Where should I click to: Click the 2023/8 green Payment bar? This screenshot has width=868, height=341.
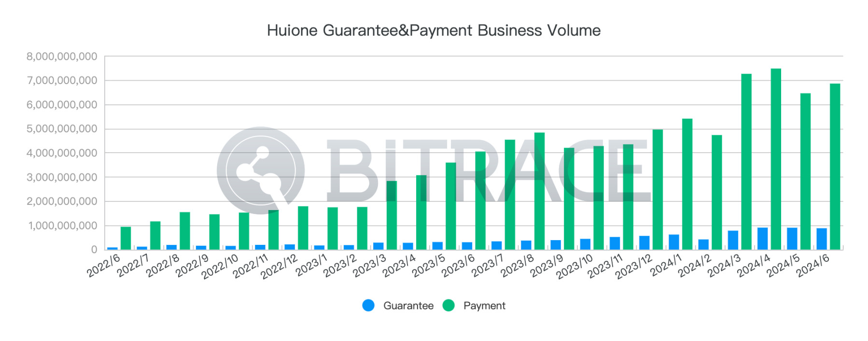(x=540, y=191)
